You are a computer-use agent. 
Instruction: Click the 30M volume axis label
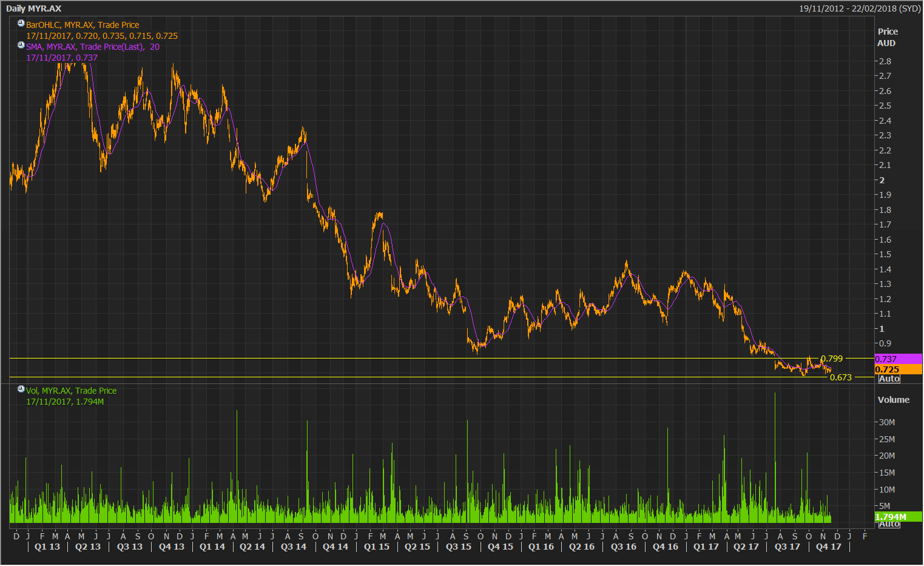[887, 422]
